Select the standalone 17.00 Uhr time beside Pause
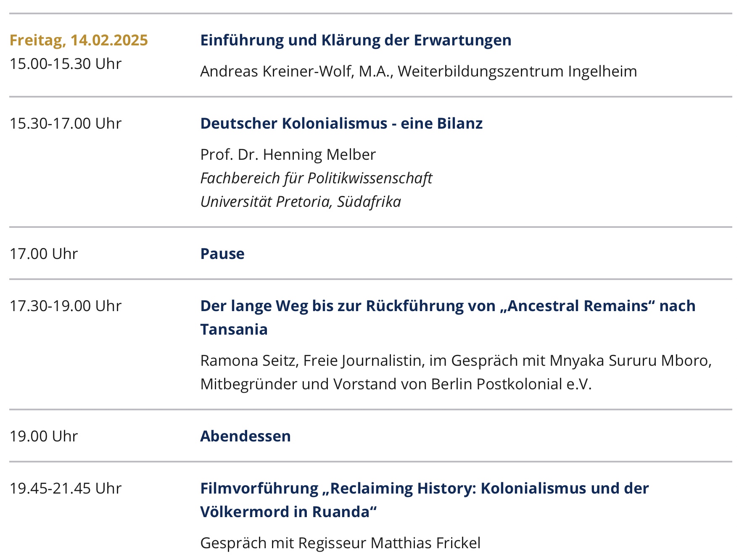Viewport: 739px width, 560px height. 44,254
